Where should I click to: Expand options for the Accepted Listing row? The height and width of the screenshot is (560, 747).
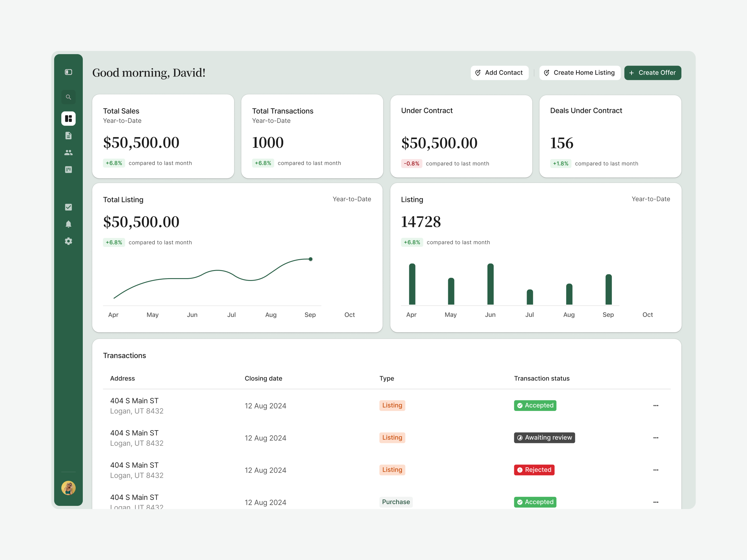(656, 406)
